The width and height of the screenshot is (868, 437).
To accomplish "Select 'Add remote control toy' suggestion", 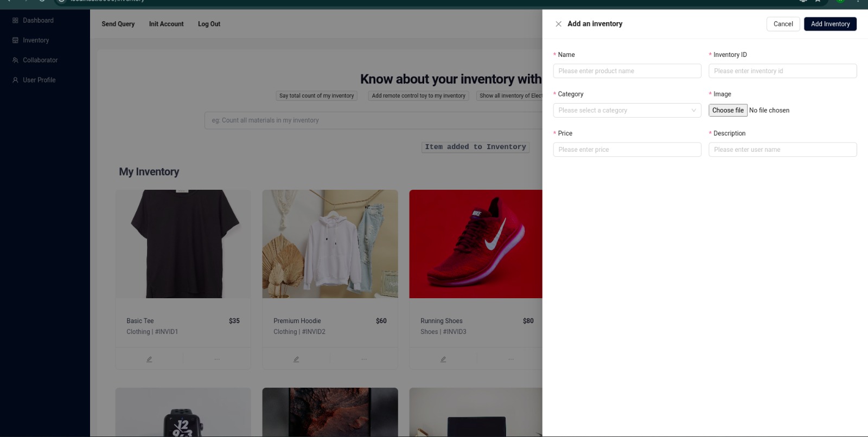I will [418, 95].
